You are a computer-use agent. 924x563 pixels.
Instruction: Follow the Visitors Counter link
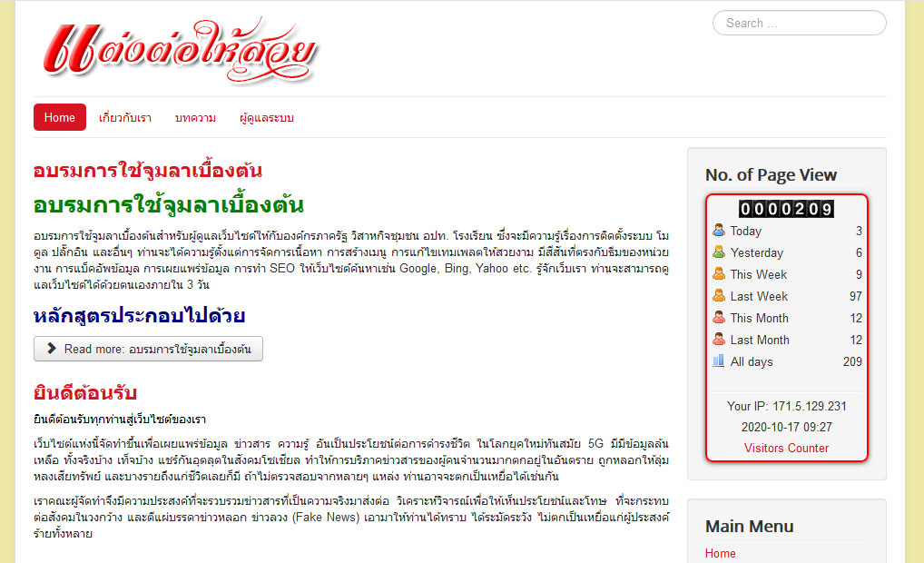[x=786, y=448]
